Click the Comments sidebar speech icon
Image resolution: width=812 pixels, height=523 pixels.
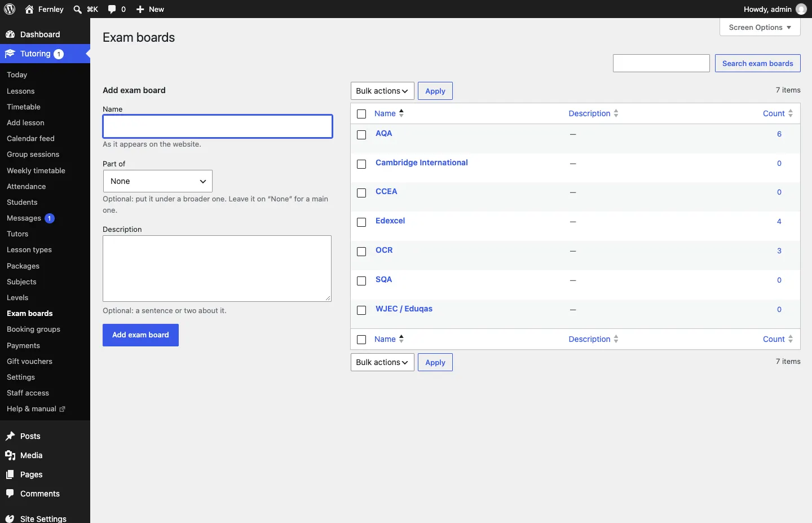click(10, 494)
